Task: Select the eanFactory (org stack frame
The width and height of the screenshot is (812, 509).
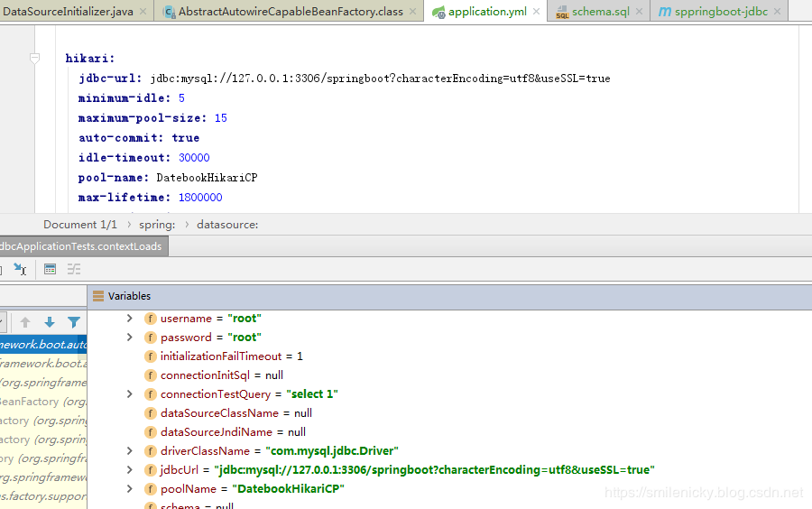Action: click(x=43, y=402)
